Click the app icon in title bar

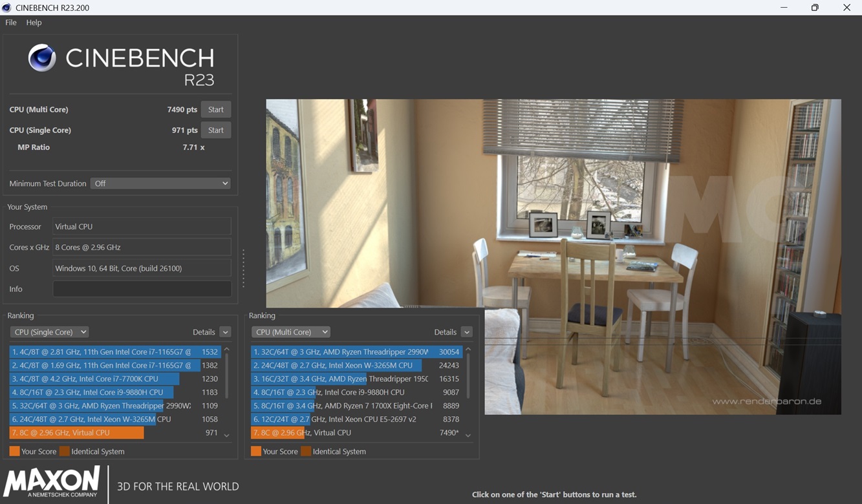click(7, 8)
